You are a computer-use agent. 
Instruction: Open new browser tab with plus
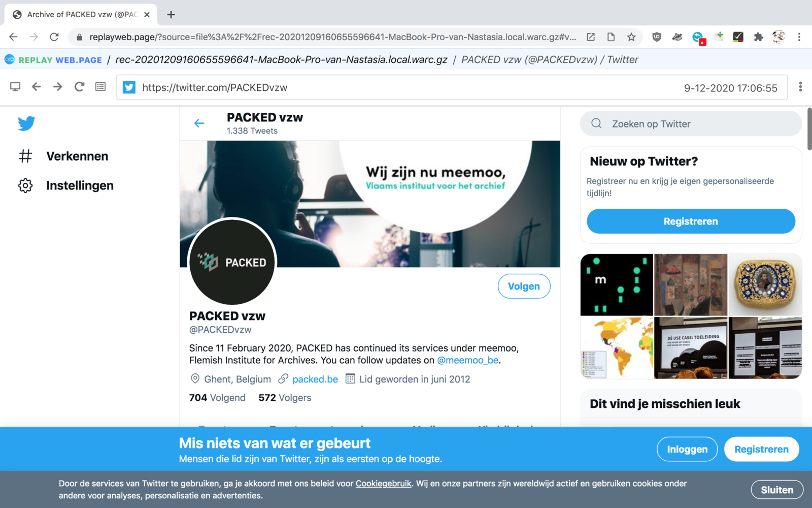pyautogui.click(x=171, y=15)
